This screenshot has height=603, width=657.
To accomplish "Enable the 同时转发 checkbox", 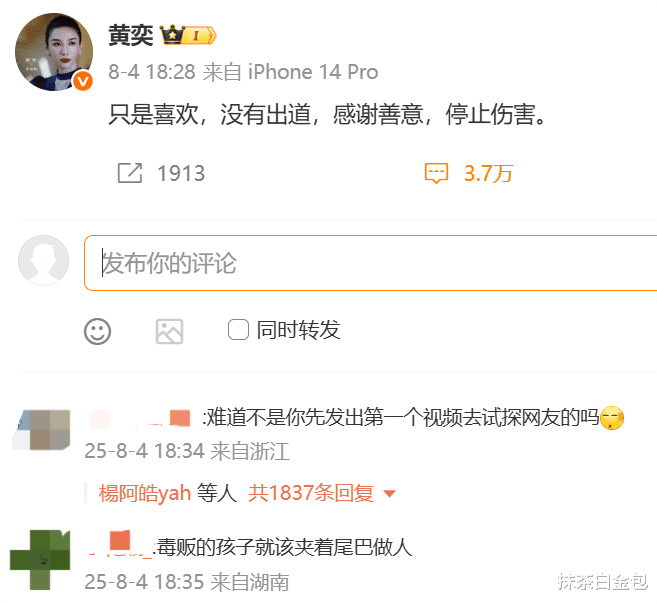I will 238,329.
